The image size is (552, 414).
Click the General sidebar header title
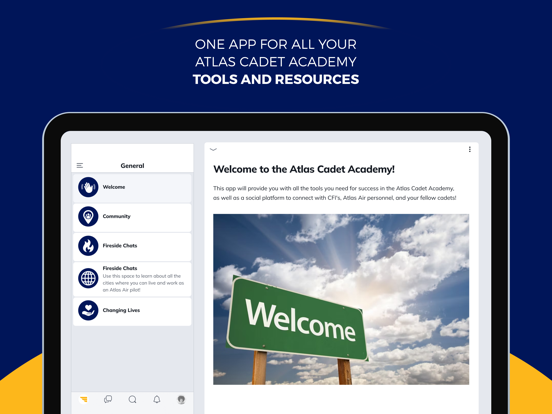tap(132, 165)
